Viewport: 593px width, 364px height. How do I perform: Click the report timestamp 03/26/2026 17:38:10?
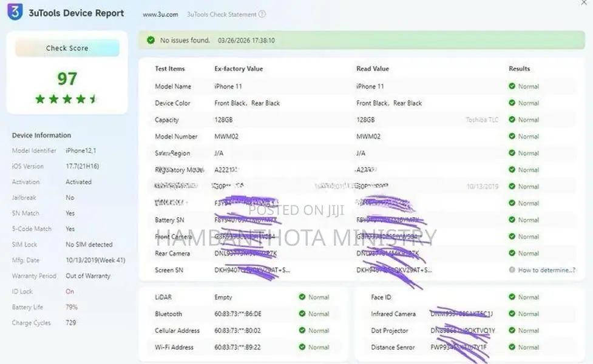coord(246,41)
